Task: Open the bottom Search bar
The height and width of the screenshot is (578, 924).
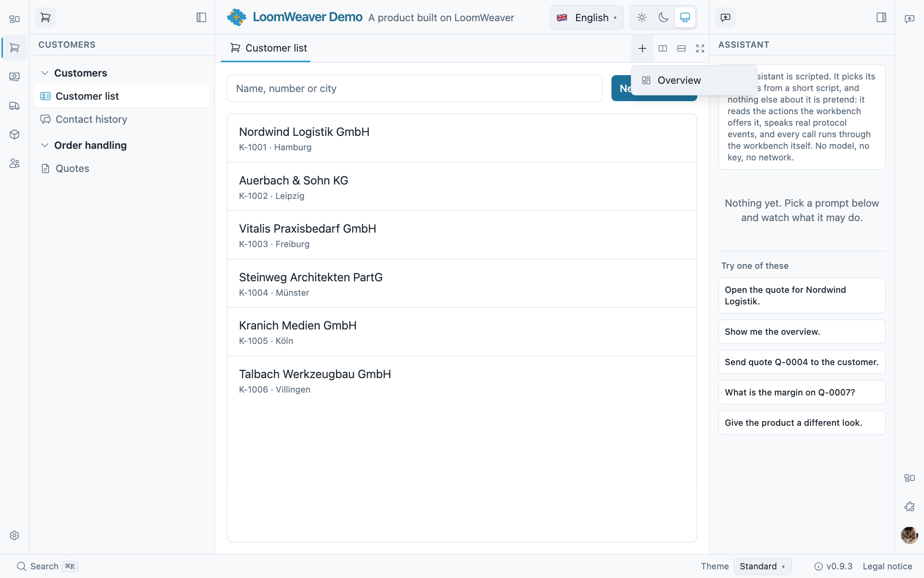Action: click(x=47, y=566)
